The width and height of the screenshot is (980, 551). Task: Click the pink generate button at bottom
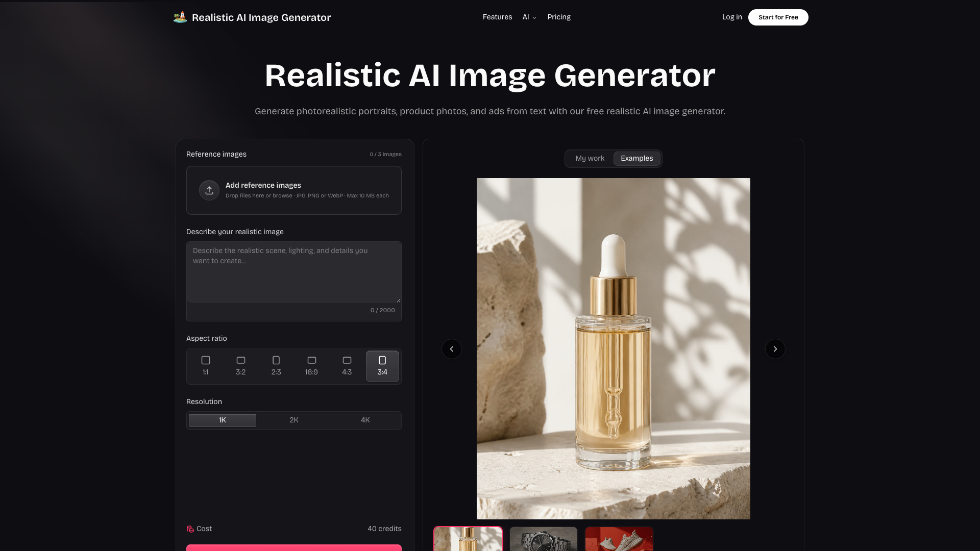tap(294, 548)
